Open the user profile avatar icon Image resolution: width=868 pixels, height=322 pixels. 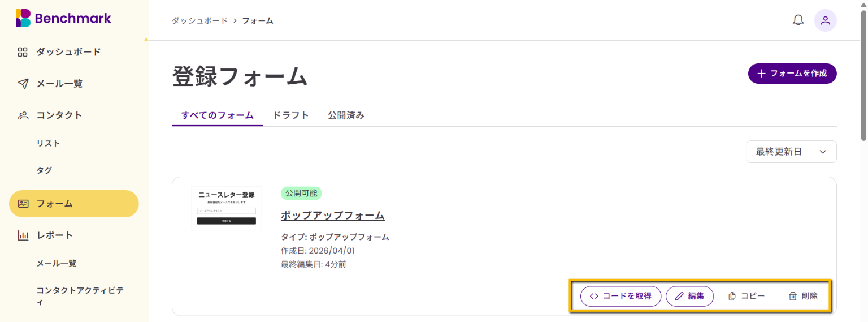pos(825,20)
